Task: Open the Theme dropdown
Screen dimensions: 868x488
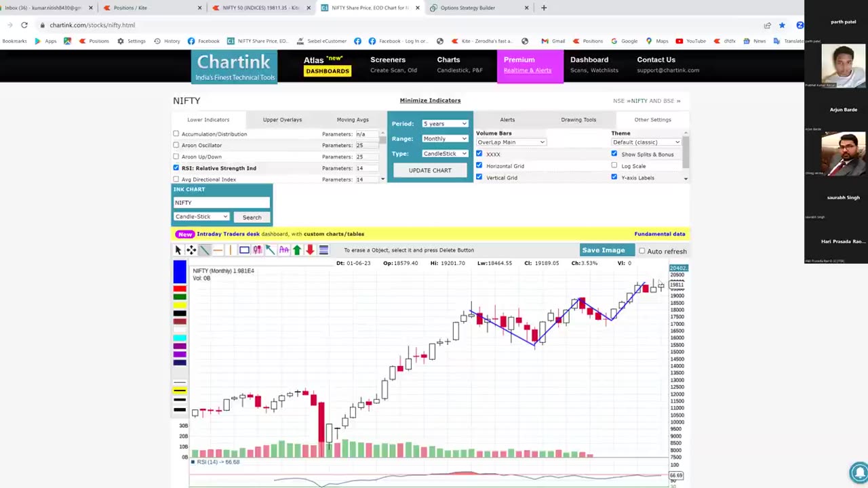Action: tap(646, 142)
